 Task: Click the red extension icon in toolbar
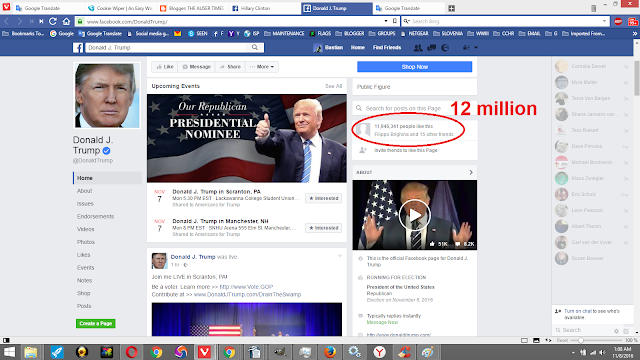click(x=618, y=21)
